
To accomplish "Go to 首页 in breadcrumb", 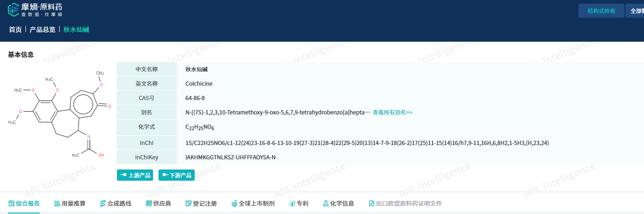I will (15, 30).
